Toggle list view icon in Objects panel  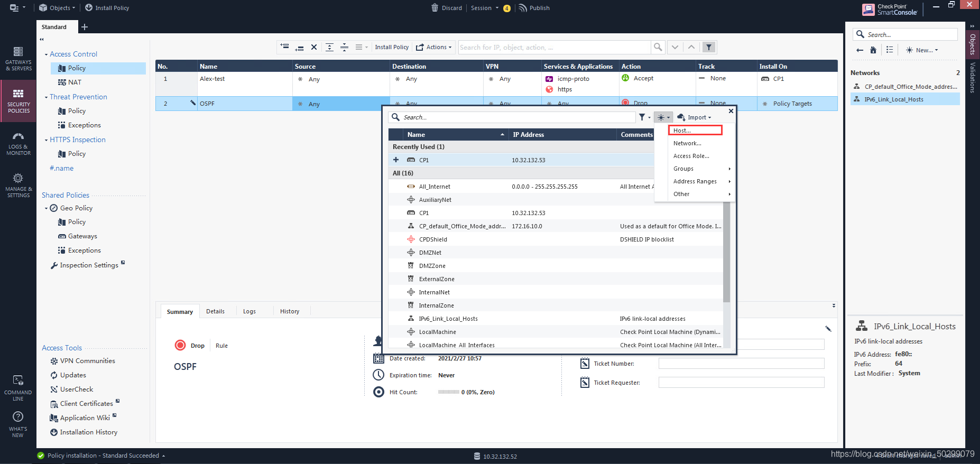(890, 50)
